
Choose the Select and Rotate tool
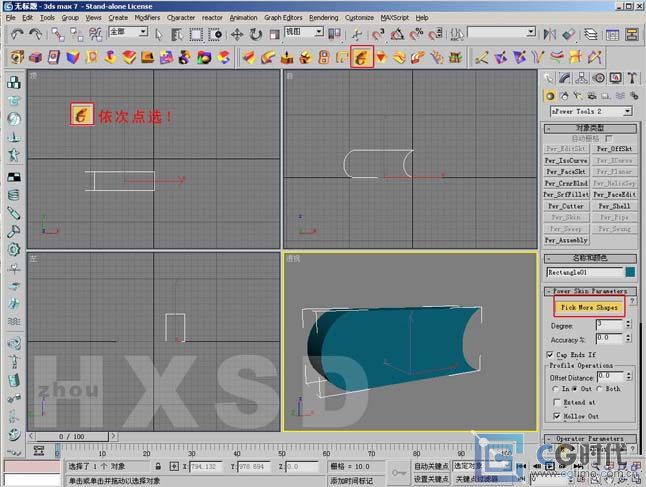256,35
